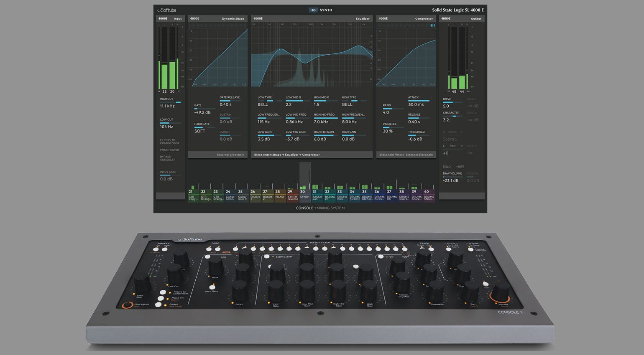Switch the Hard Gate SOFT setting
Viewport: 644px width, 355px height.
204,128
